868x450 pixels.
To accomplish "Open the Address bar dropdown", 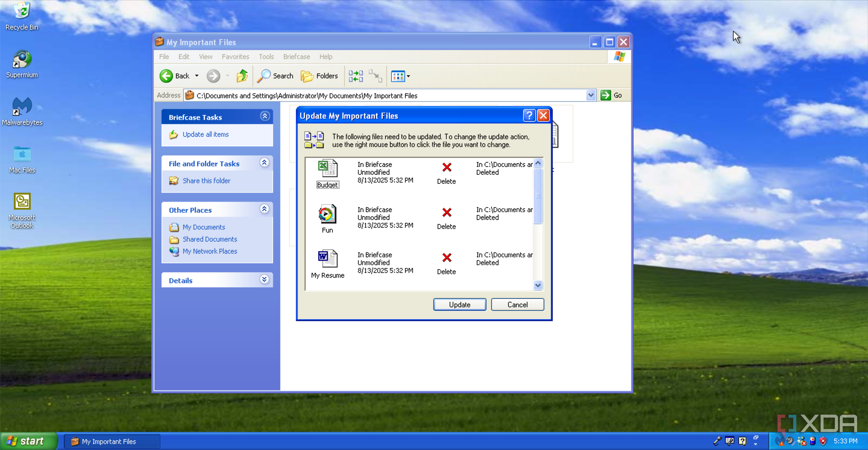I will tap(591, 95).
